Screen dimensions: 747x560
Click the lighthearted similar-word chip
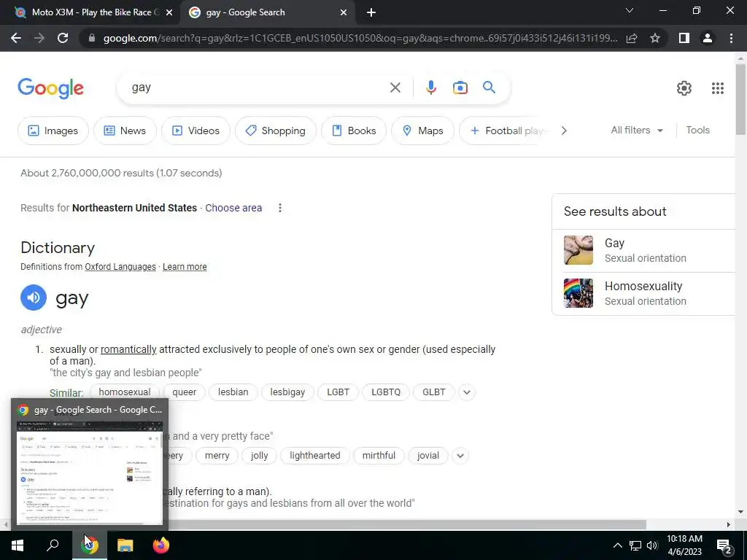(x=314, y=456)
